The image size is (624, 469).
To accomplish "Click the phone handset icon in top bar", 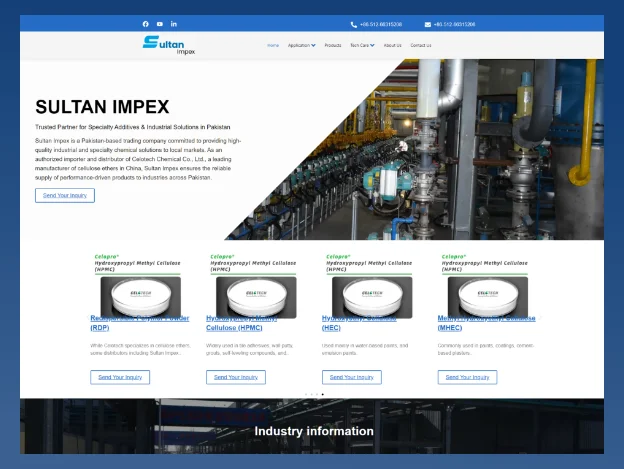I will point(354,24).
